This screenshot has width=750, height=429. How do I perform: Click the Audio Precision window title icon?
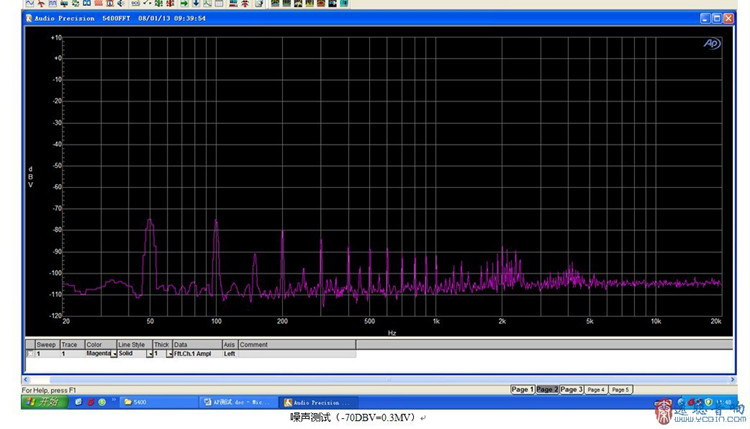[x=29, y=18]
